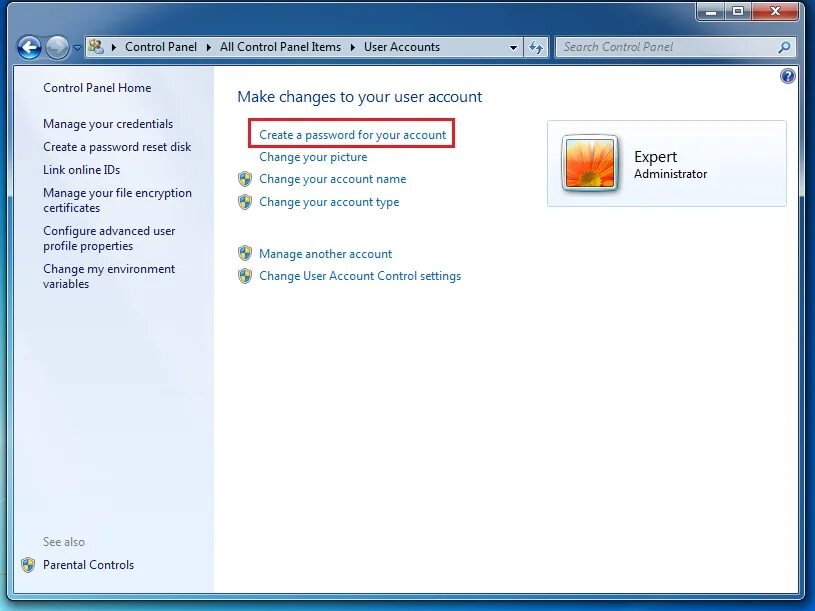Click Make changes to your user account heading
The image size is (815, 611).
[360, 97]
